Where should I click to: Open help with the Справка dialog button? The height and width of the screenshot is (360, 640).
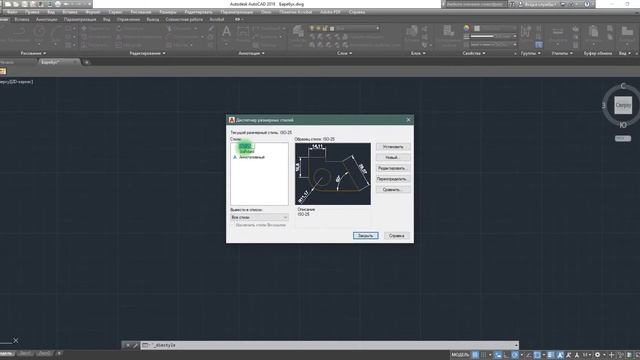tap(396, 236)
